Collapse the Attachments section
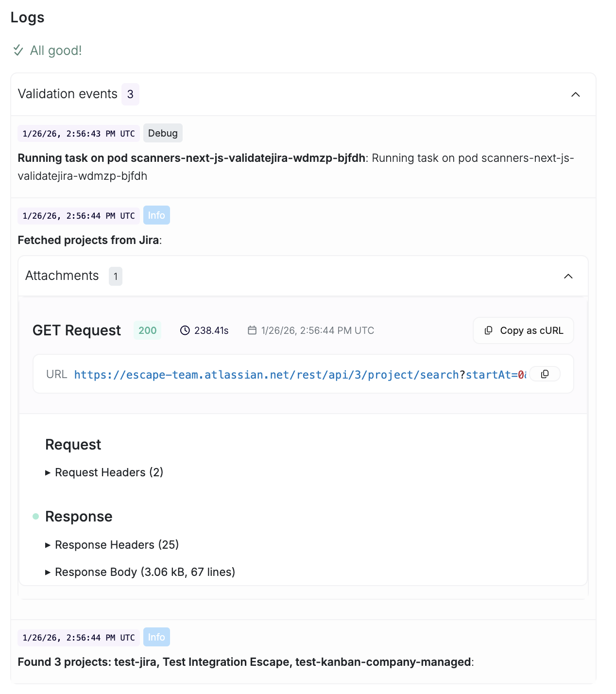The height and width of the screenshot is (694, 616). [x=568, y=276]
